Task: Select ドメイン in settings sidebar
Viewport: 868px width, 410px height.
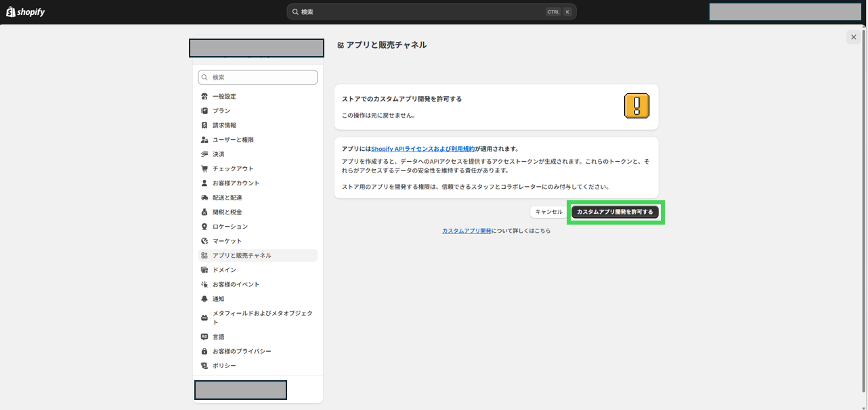Action: [224, 270]
